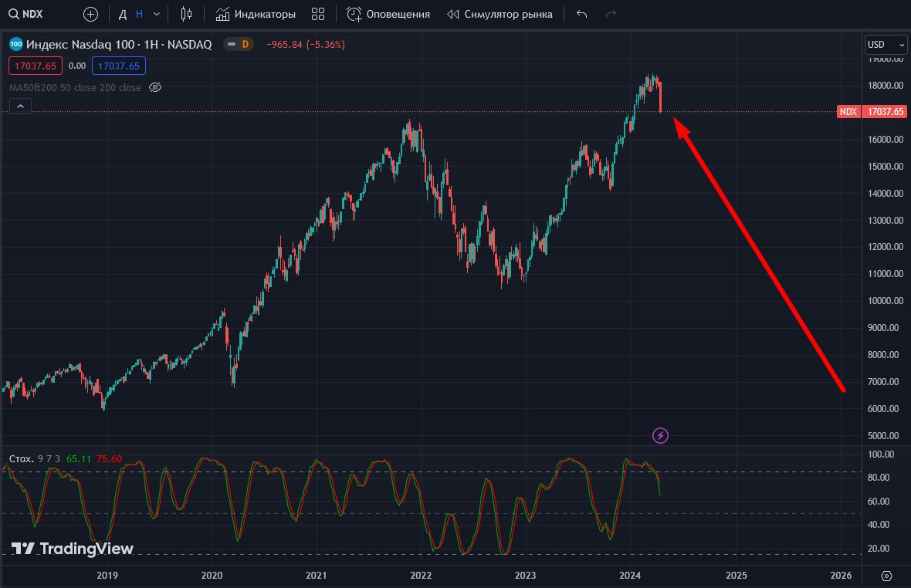Viewport: 911px width, 588px height.
Task: Add a symbol with plus icon
Action: (x=90, y=14)
